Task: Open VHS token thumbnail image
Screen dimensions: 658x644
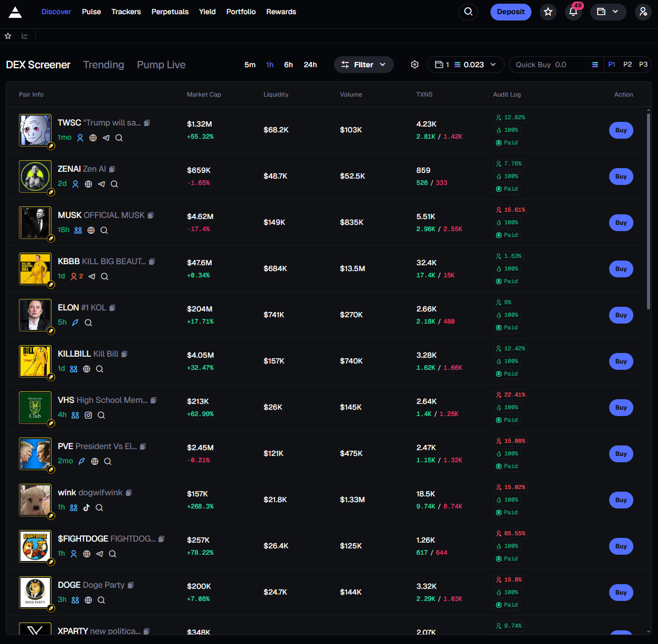Action: 35,408
